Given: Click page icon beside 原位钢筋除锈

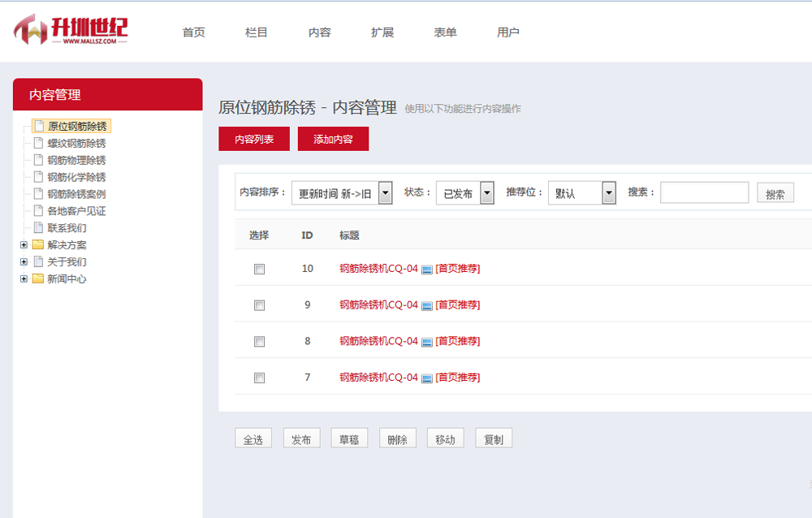Looking at the screenshot, I should pos(39,126).
